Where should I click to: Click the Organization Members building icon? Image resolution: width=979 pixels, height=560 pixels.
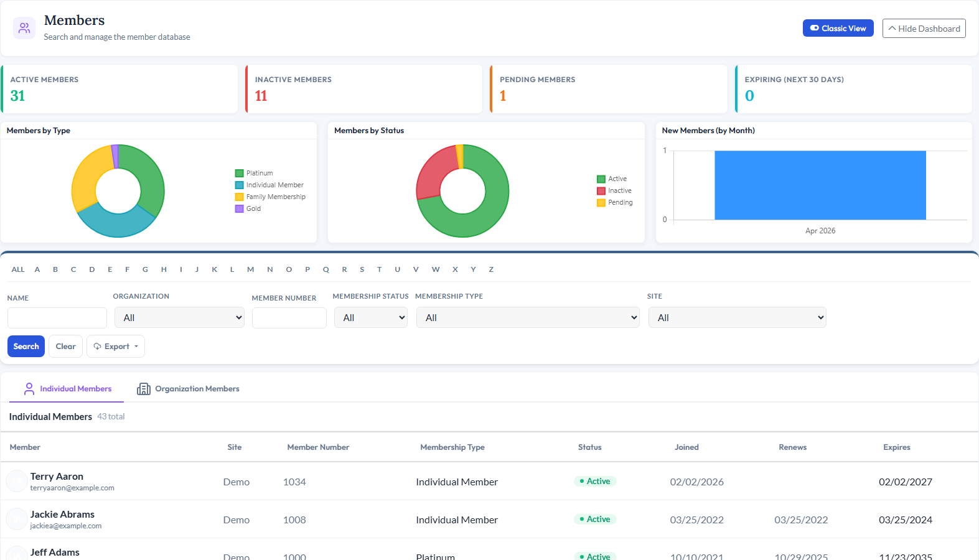pyautogui.click(x=144, y=389)
